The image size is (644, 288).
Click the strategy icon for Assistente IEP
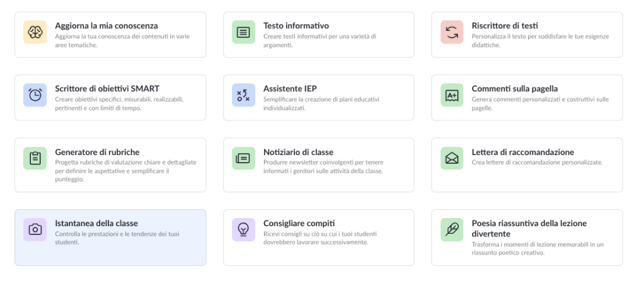click(243, 95)
